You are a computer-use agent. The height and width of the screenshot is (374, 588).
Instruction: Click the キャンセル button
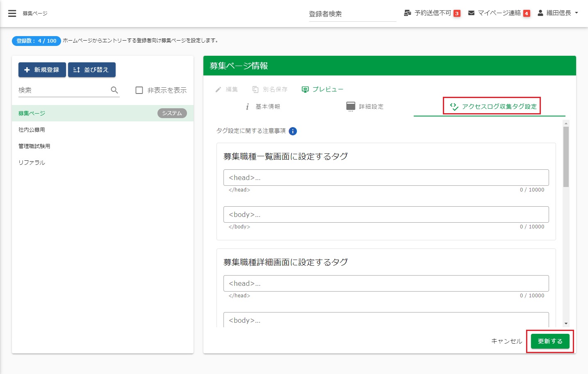click(506, 341)
